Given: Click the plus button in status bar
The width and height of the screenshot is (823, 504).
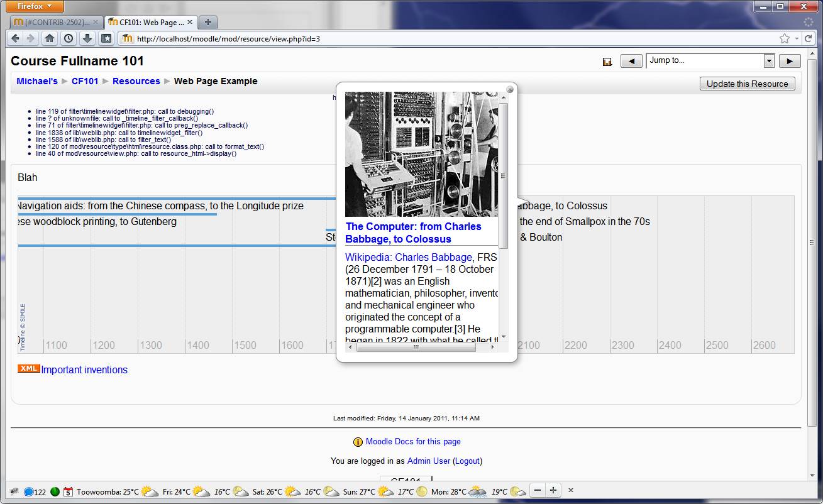Looking at the screenshot, I should pos(553,490).
